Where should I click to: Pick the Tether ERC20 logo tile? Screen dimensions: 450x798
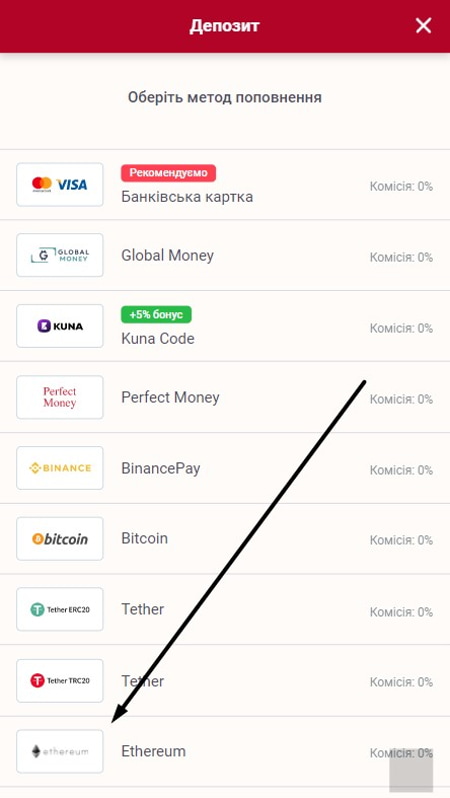pyautogui.click(x=60, y=609)
